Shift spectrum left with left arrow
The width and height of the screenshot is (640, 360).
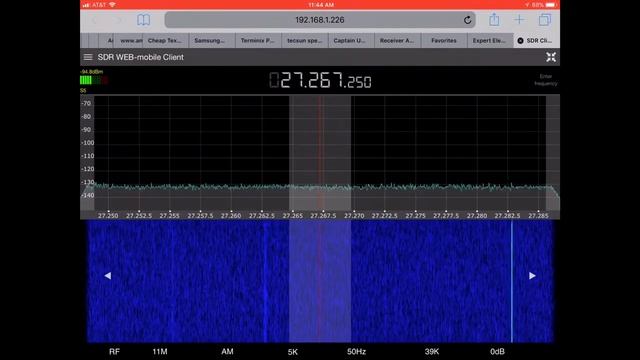pos(108,276)
